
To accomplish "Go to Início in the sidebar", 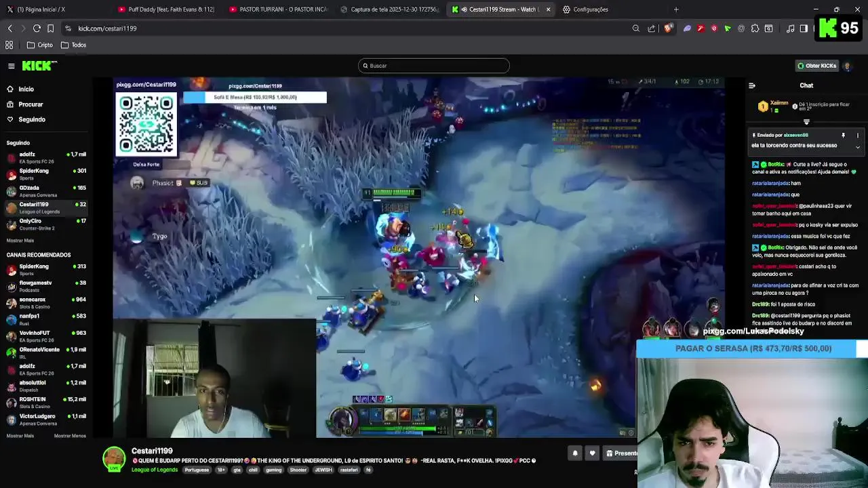I will click(20, 89).
